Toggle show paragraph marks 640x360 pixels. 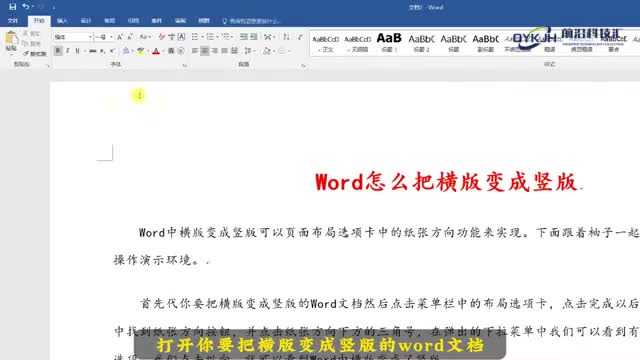(x=300, y=37)
